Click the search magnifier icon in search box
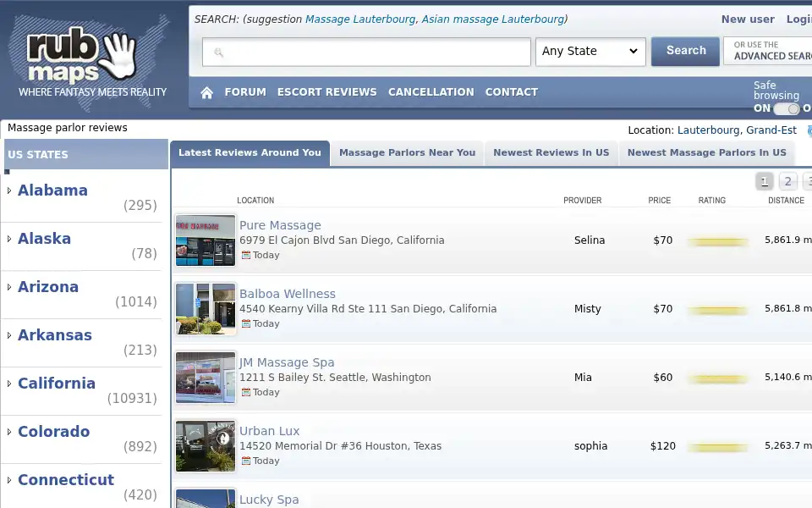This screenshot has height=508, width=812. [218, 52]
